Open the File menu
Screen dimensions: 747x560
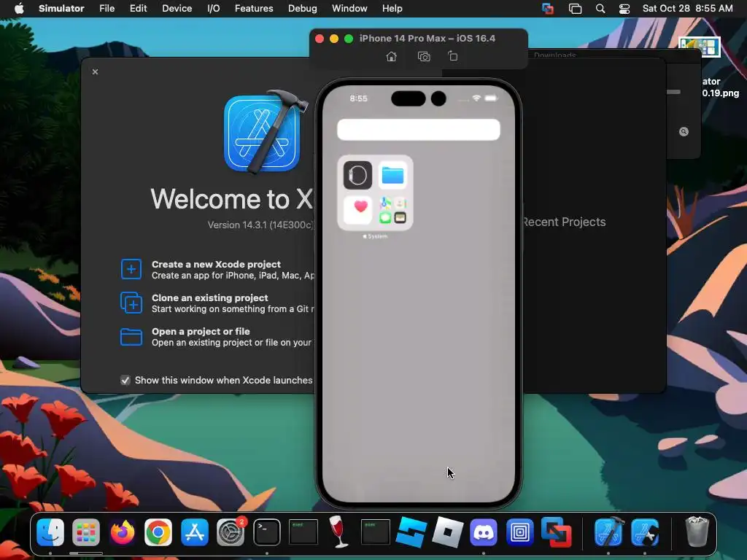click(107, 9)
